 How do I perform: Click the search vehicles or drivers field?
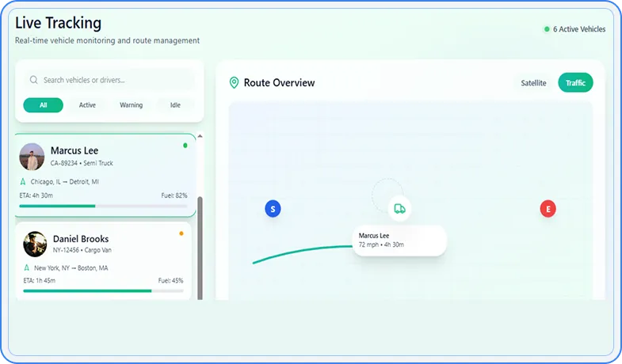115,80
